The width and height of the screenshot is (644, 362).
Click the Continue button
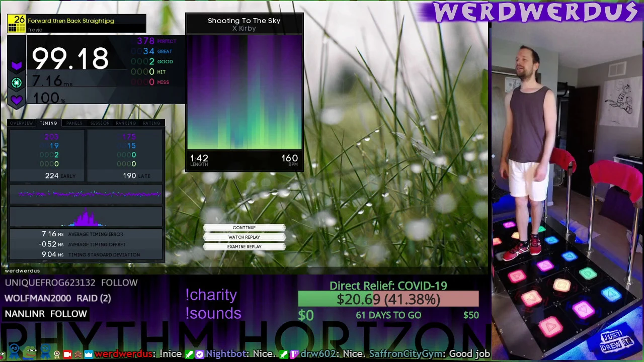pos(244,228)
